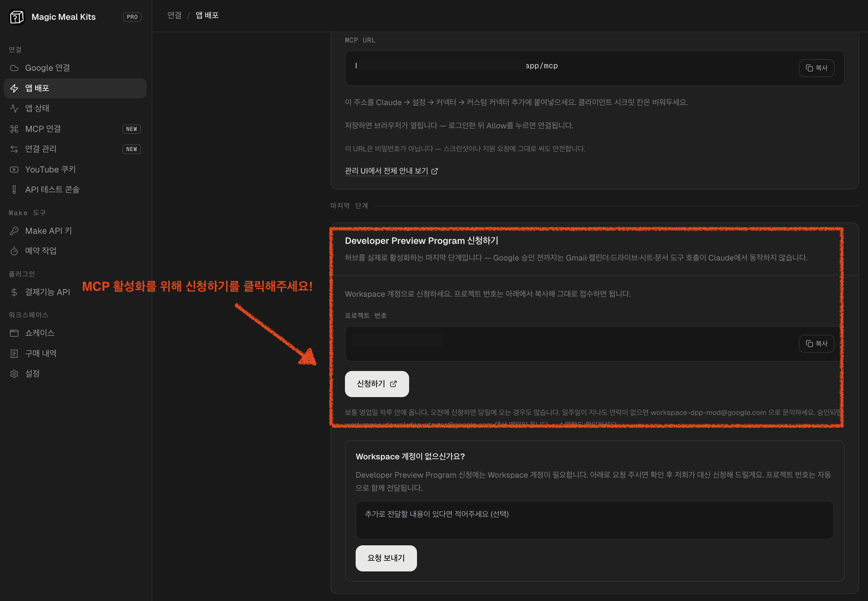Click the Google 연결 cloud icon
868x601 pixels.
click(x=14, y=68)
